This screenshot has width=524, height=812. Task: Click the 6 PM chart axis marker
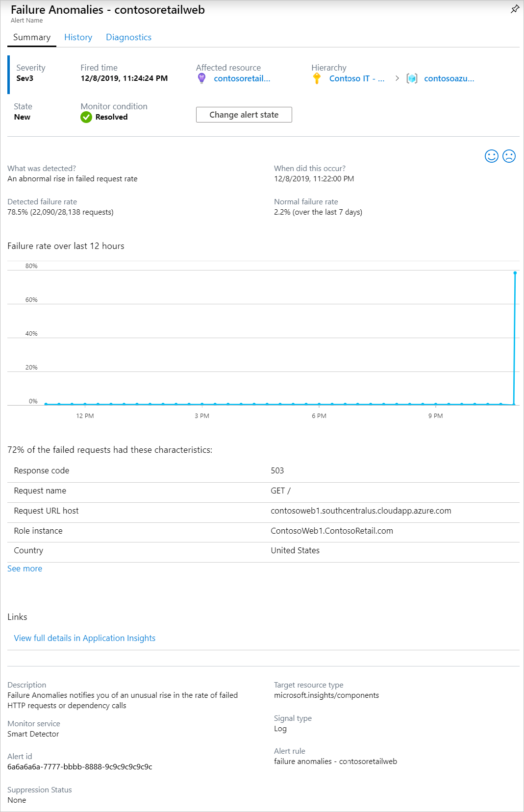point(319,416)
